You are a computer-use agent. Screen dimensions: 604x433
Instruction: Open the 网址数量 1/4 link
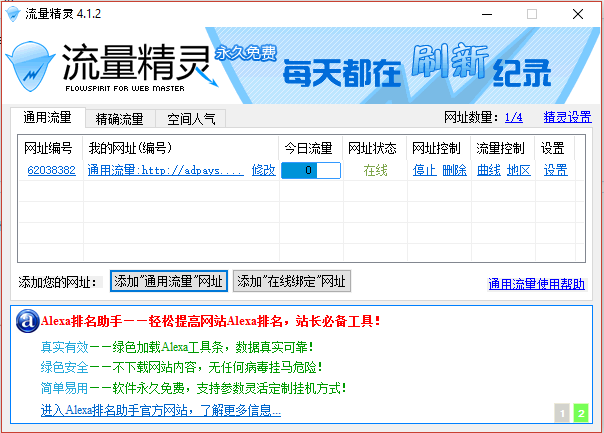[x=513, y=117]
